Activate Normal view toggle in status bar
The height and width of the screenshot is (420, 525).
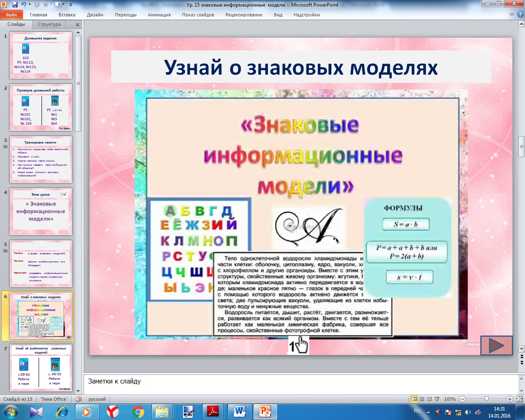click(414, 399)
